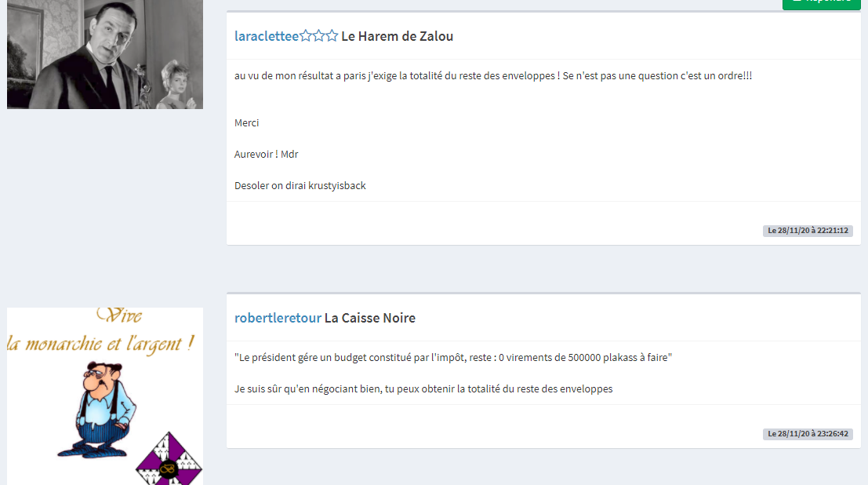Click the green reply button at top
Viewport: 868px width, 485px height.
click(822, 3)
